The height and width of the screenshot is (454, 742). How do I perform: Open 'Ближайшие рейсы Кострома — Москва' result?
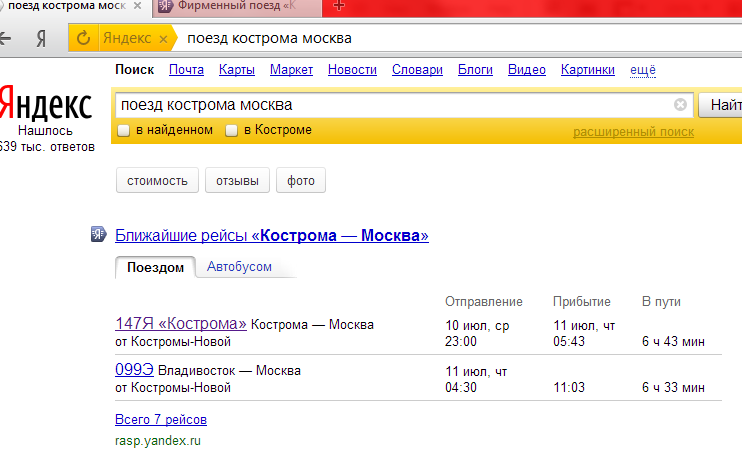point(272,235)
